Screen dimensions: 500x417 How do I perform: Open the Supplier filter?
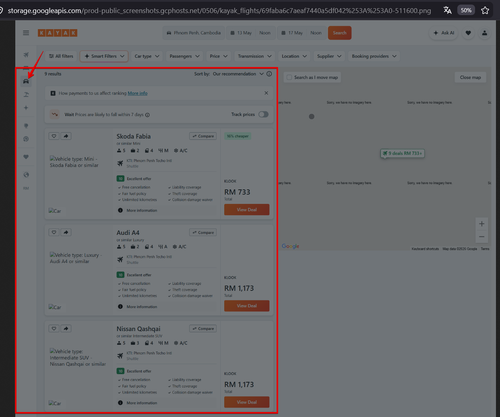coord(329,56)
